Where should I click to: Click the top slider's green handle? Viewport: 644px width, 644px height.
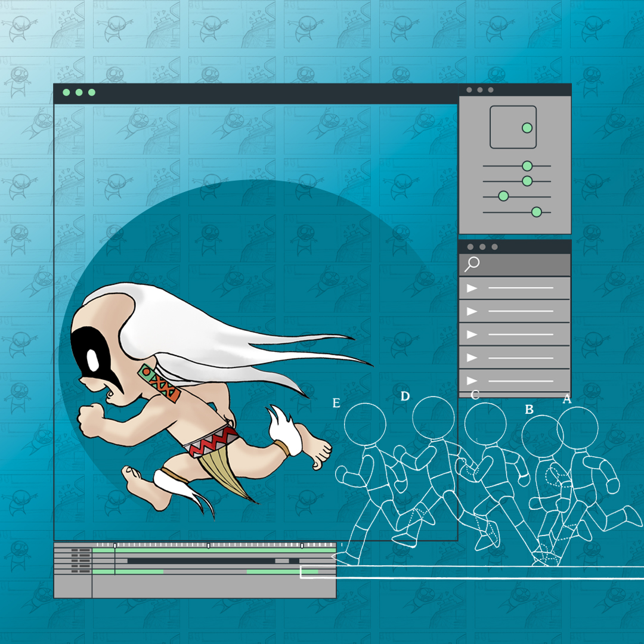pyautogui.click(x=527, y=166)
